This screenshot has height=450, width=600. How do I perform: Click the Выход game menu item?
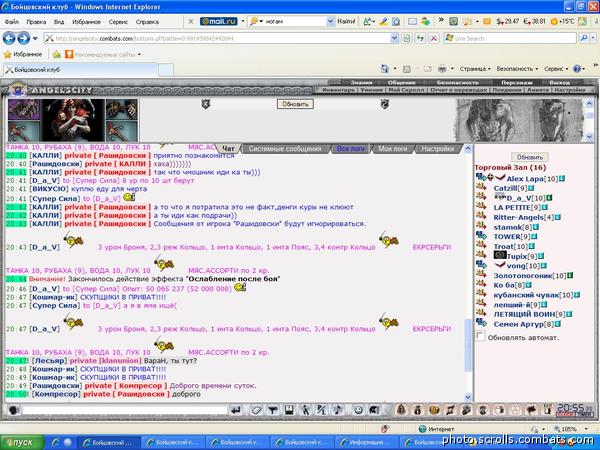coord(559,82)
